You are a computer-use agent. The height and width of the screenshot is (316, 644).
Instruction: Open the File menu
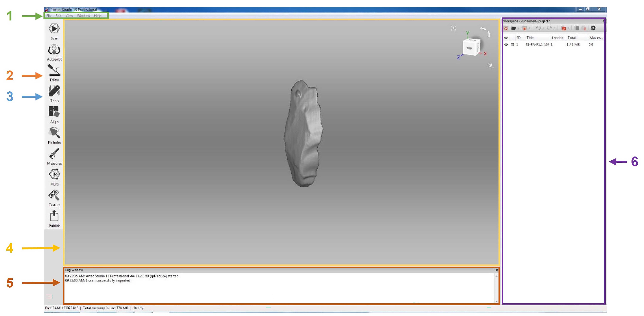(49, 16)
